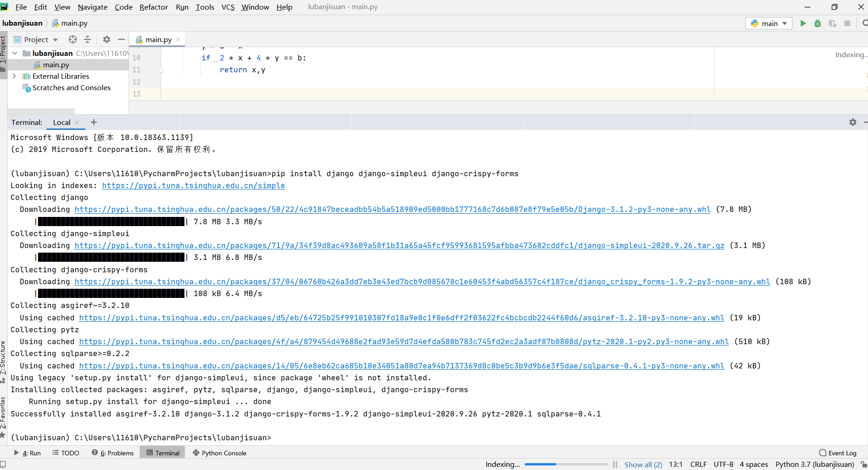Click the lubanjisuan breadcrumb in navigation bar

(x=22, y=23)
